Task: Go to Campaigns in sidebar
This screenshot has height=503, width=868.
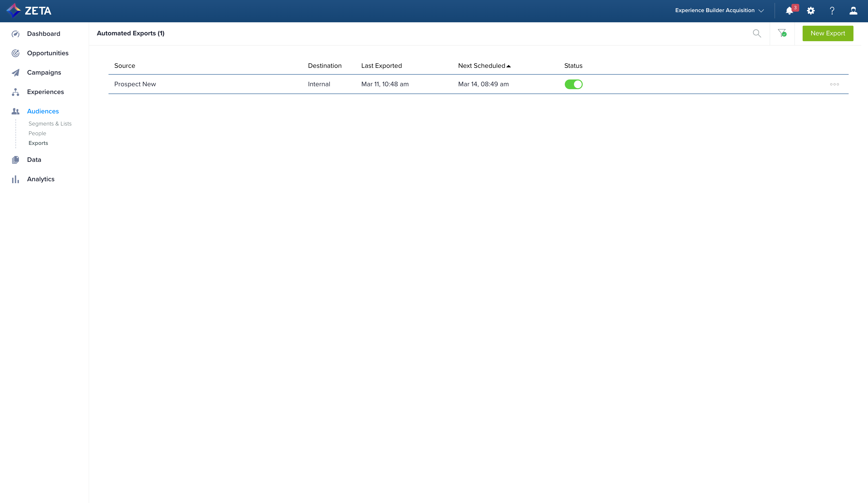Action: [x=44, y=73]
